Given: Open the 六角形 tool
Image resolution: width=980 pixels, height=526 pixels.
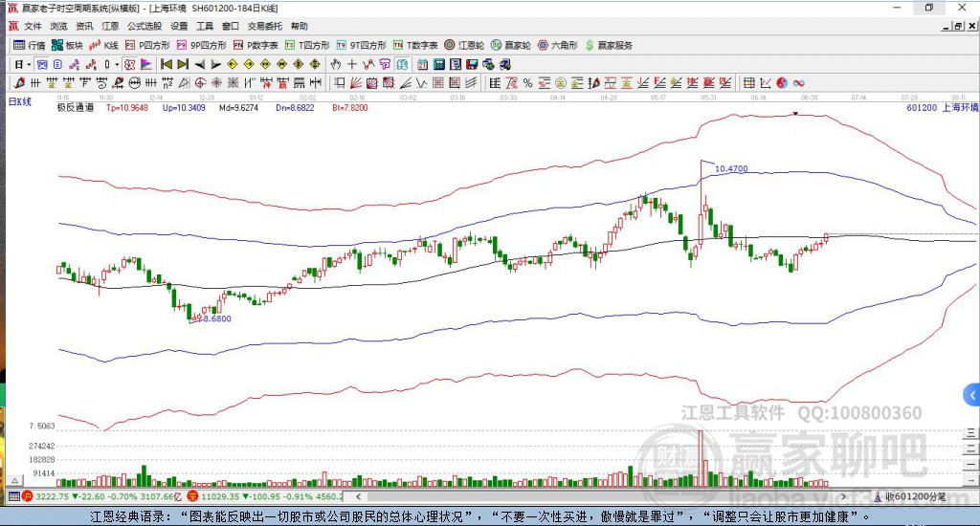Looking at the screenshot, I should [558, 46].
